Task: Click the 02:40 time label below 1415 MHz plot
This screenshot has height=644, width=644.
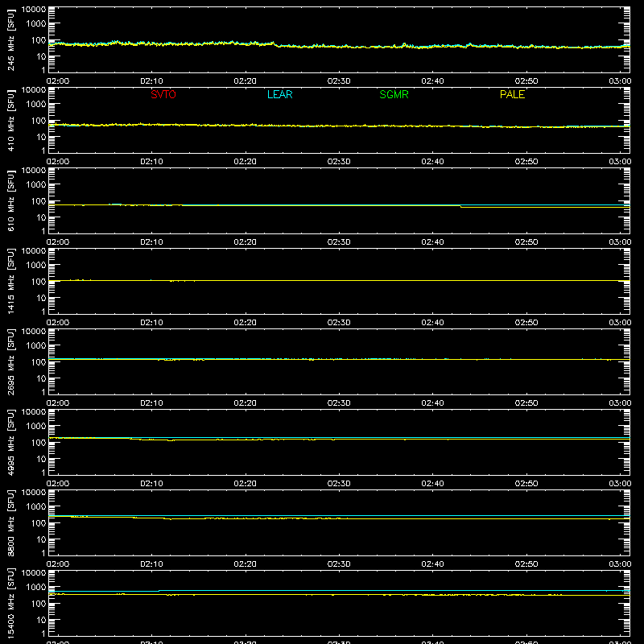Action: tap(432, 323)
